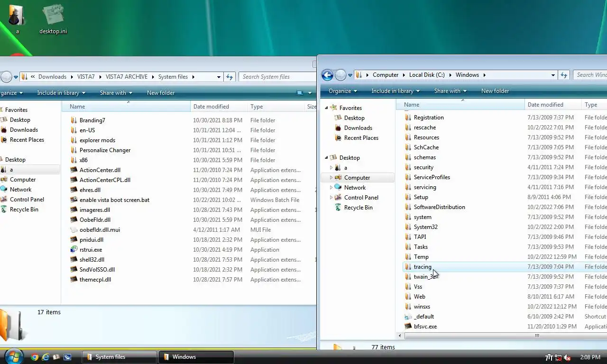This screenshot has height=364, width=607.
Task: Open recent pages dropdown in Windows window
Action: 350,75
